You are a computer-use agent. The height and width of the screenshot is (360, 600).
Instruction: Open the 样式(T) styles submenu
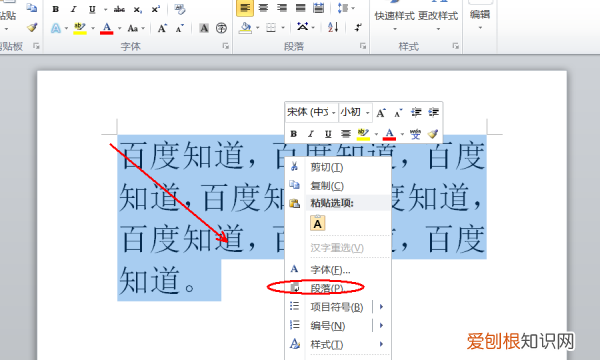(x=338, y=344)
